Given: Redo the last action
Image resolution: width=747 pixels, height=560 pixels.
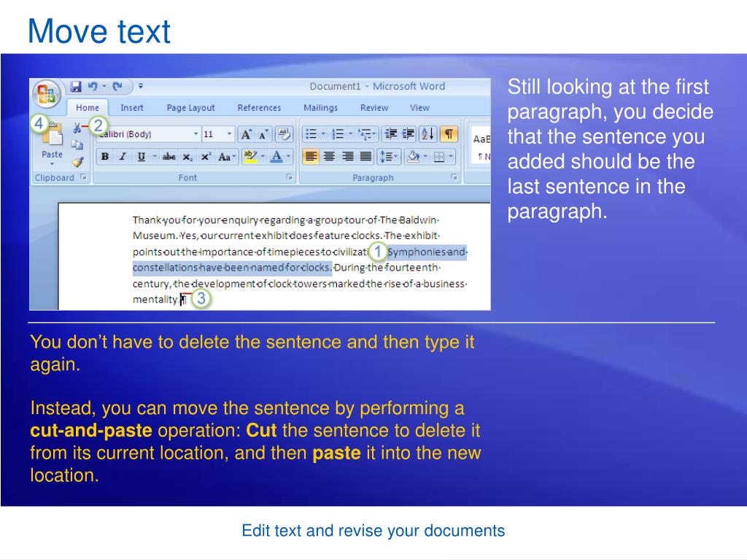Looking at the screenshot, I should 117,87.
